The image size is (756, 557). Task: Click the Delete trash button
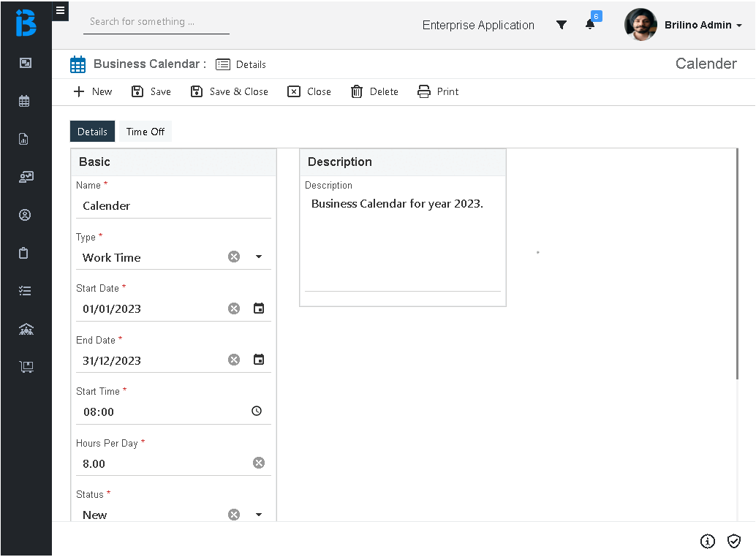click(374, 91)
